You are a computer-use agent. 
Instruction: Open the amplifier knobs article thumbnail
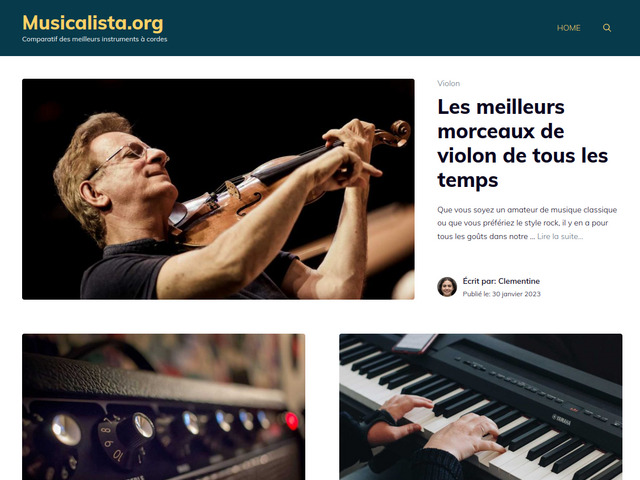(163, 407)
